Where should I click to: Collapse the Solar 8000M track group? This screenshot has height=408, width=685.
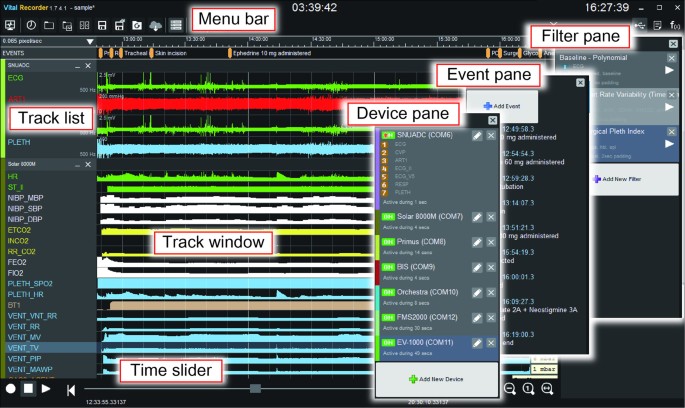pyautogui.click(x=77, y=165)
